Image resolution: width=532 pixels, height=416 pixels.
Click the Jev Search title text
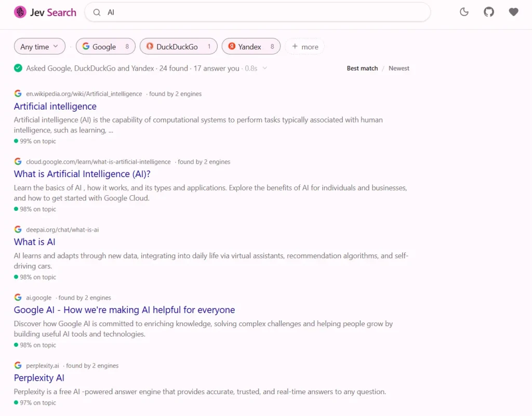pyautogui.click(x=54, y=12)
